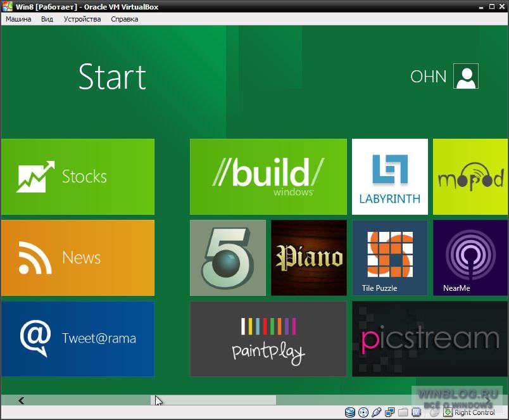Click the optical disc status icon
Screen dimensions: 509x420
(x=363, y=412)
